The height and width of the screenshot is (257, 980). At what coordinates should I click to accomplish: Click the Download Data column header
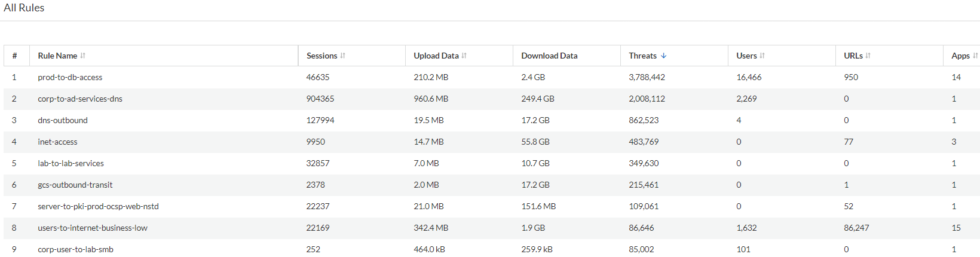549,56
